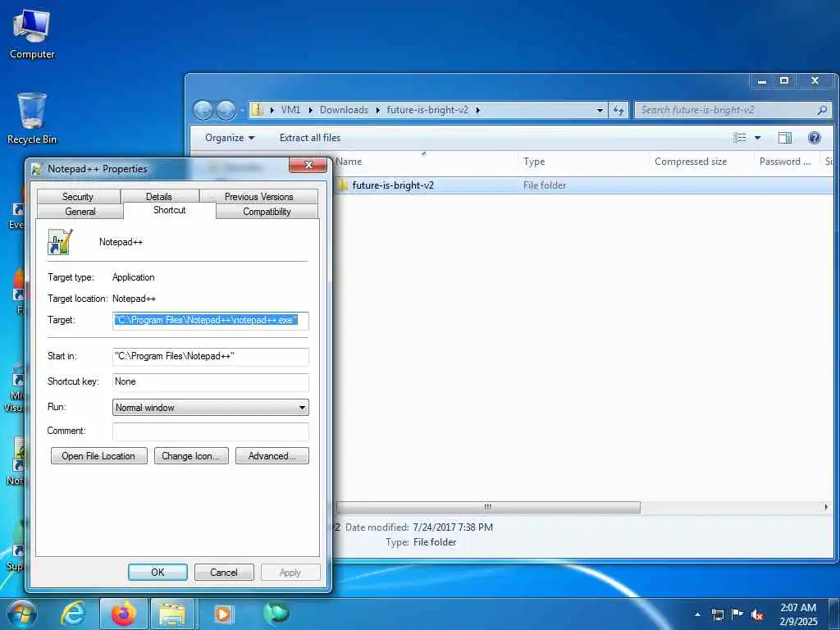Select the Shortcut tab
The image size is (840, 630).
[169, 210]
